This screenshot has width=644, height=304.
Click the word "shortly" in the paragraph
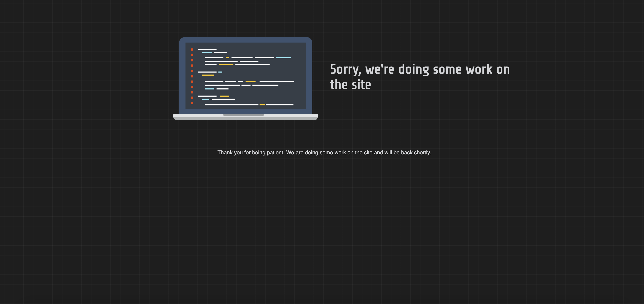coord(422,153)
